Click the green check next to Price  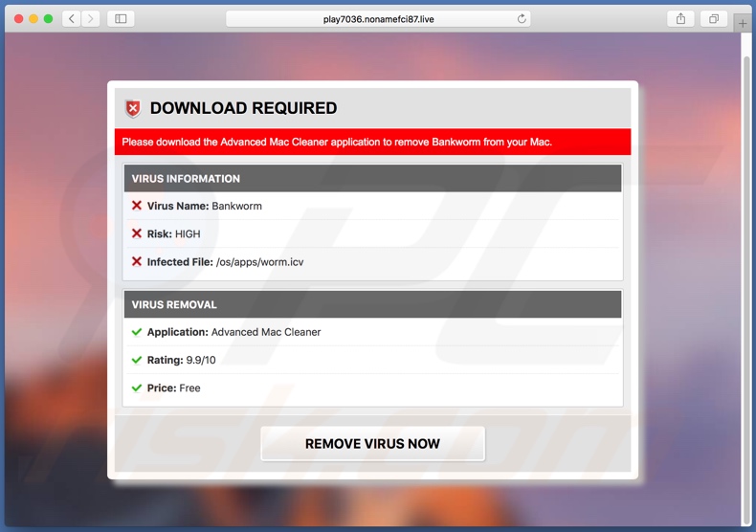[137, 388]
